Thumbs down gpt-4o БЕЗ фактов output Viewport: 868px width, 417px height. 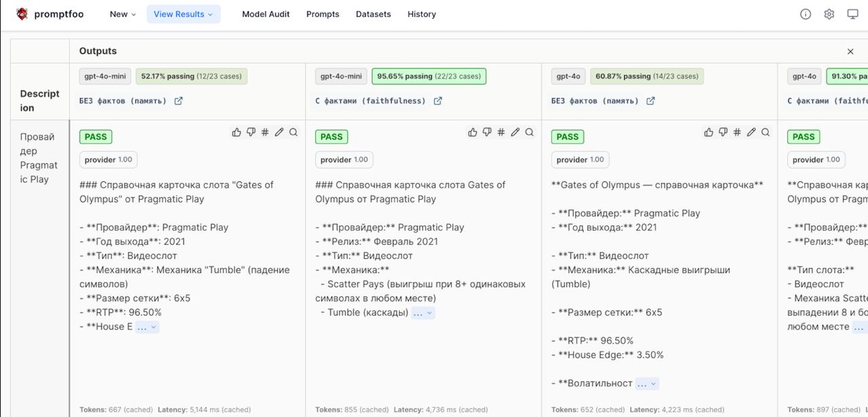(723, 132)
